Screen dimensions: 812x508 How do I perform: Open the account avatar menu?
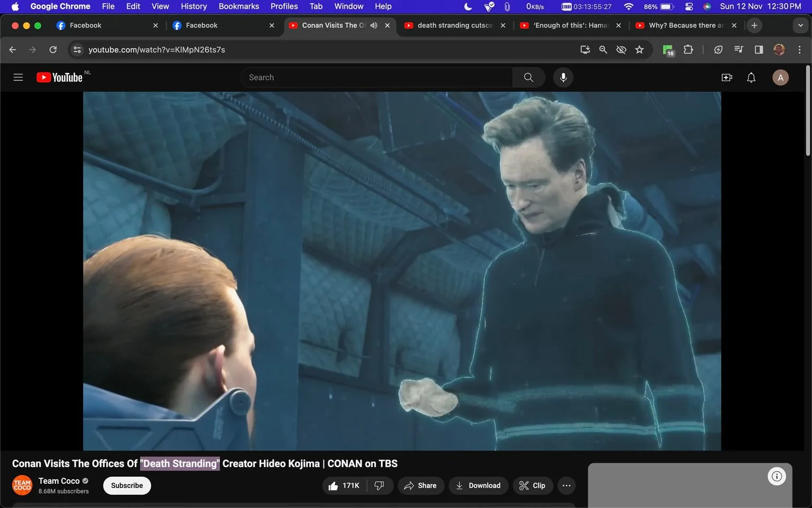tap(780, 77)
